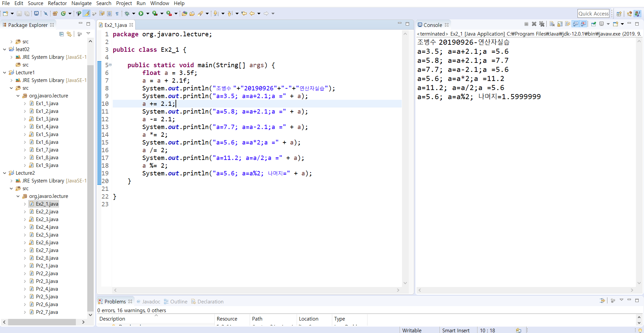
Task: Click Package Explorer vertical scrollbar thumb
Action: (90, 188)
